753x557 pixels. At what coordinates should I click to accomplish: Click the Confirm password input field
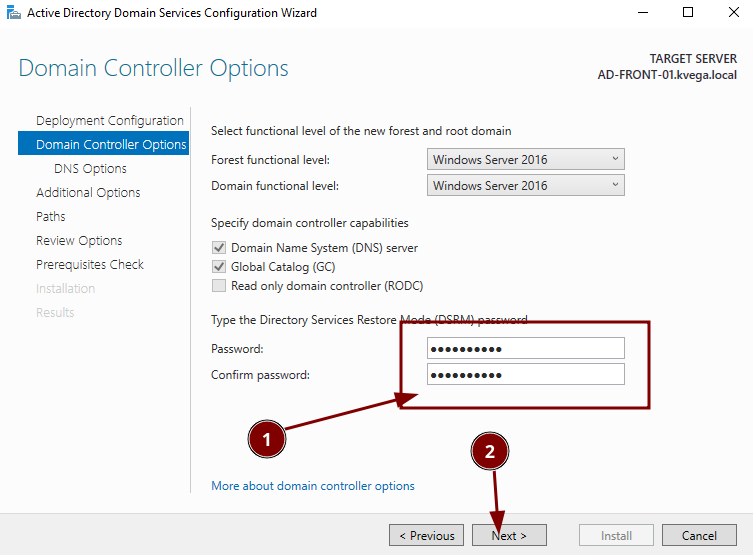(525, 375)
